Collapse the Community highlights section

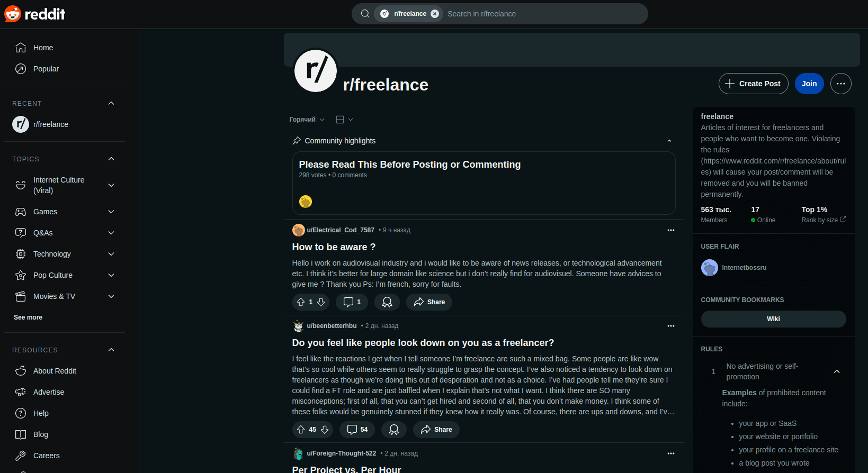[669, 141]
